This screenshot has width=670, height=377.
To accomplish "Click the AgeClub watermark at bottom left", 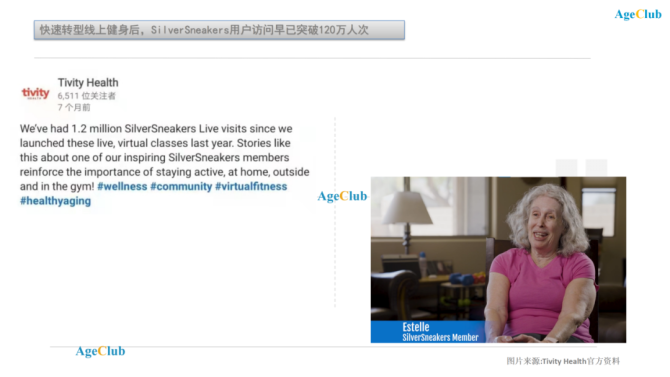I will [x=100, y=351].
